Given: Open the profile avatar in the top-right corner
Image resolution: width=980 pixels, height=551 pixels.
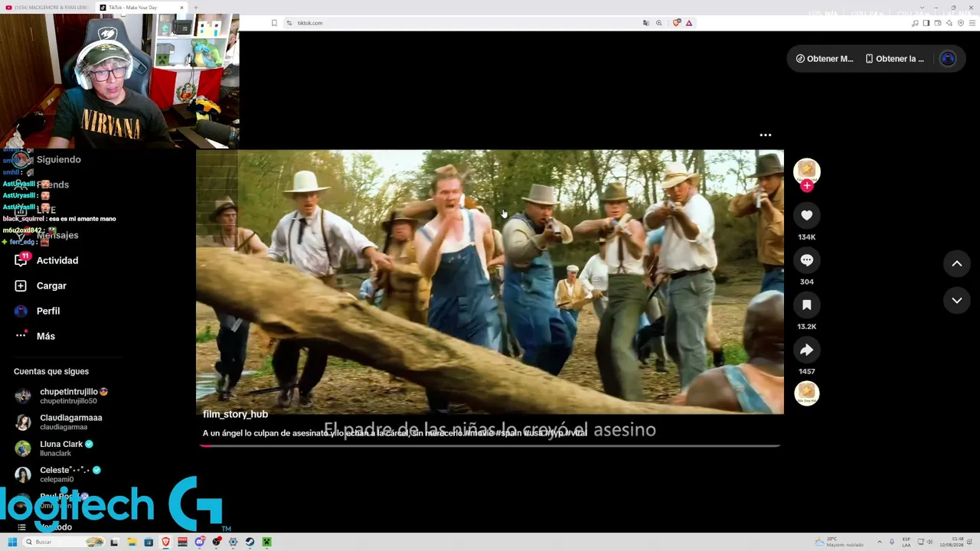Looking at the screenshot, I should [948, 59].
